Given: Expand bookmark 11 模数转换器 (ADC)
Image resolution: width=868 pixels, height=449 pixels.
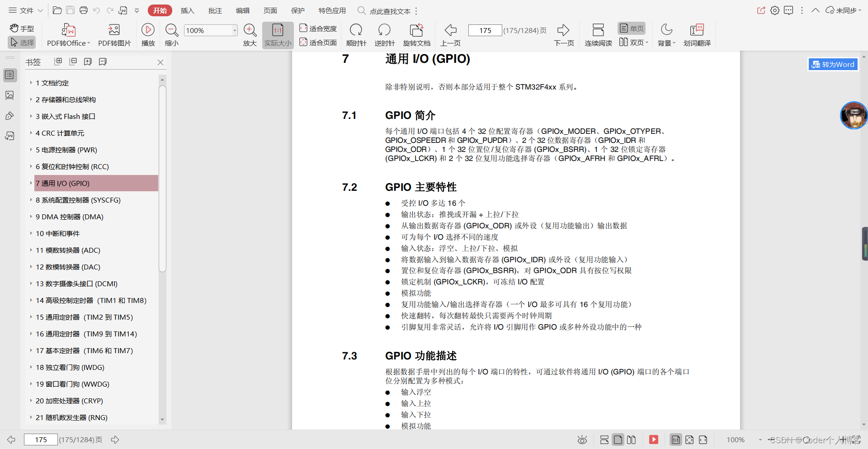Looking at the screenshot, I should (x=31, y=250).
